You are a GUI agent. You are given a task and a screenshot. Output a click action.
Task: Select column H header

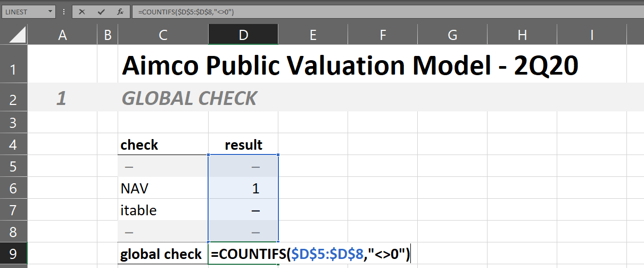click(522, 35)
